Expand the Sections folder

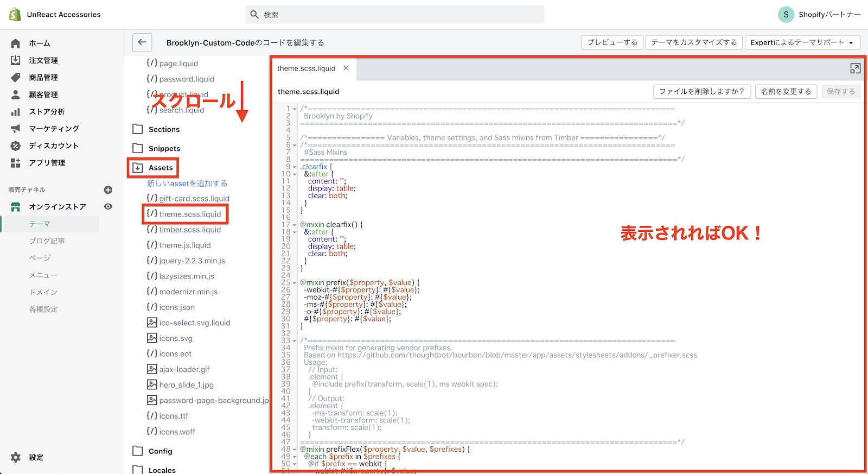coord(156,129)
